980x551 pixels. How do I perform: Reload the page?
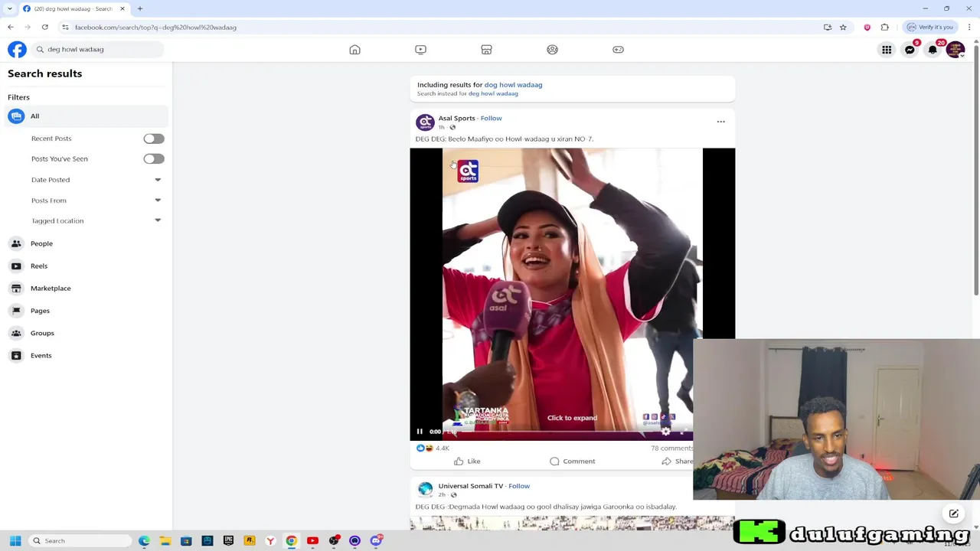44,28
